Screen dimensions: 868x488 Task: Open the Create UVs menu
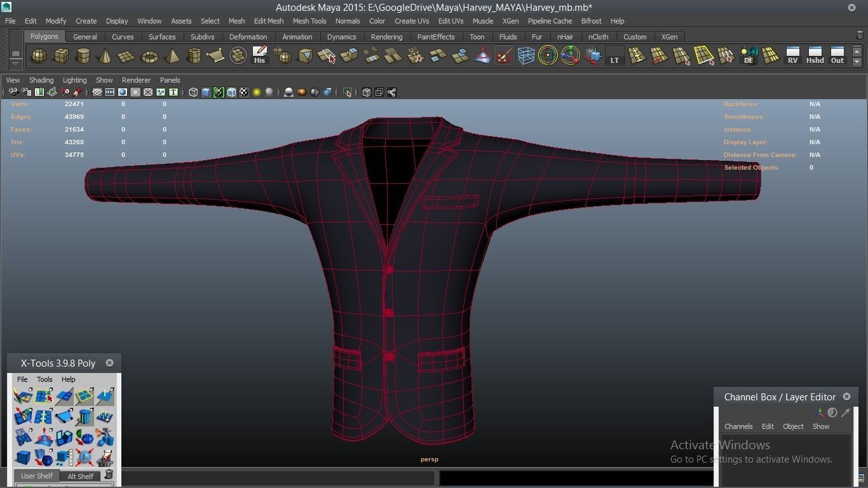412,21
